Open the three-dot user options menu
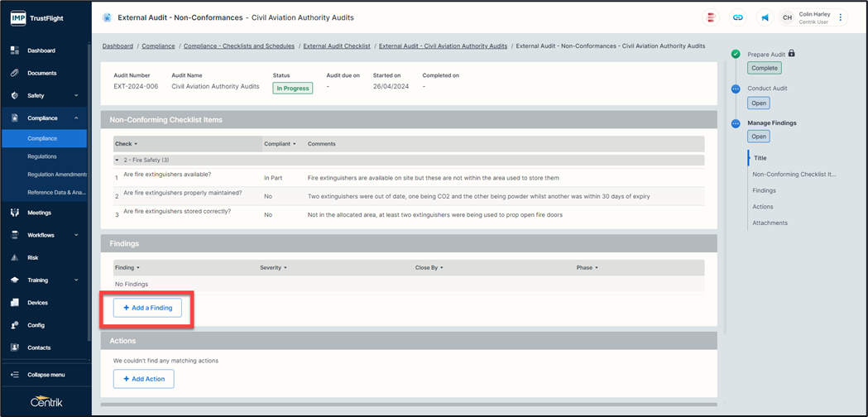This screenshot has height=417, width=868. coord(841,17)
